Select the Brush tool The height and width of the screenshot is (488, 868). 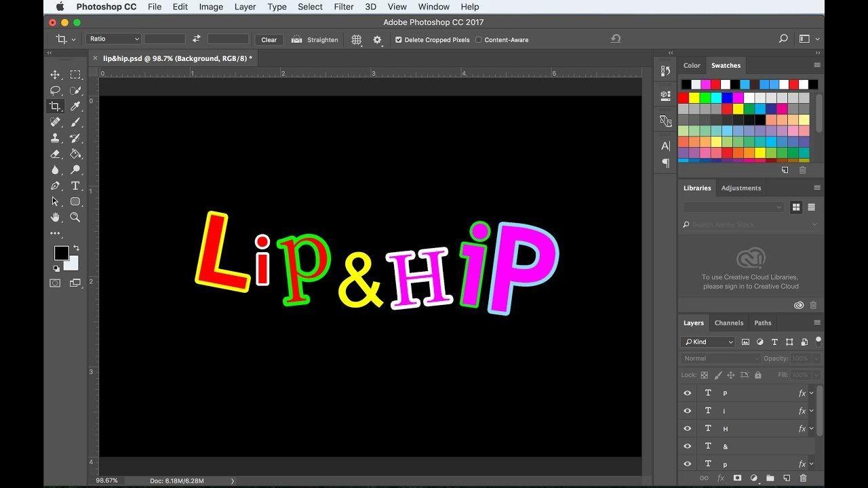75,122
